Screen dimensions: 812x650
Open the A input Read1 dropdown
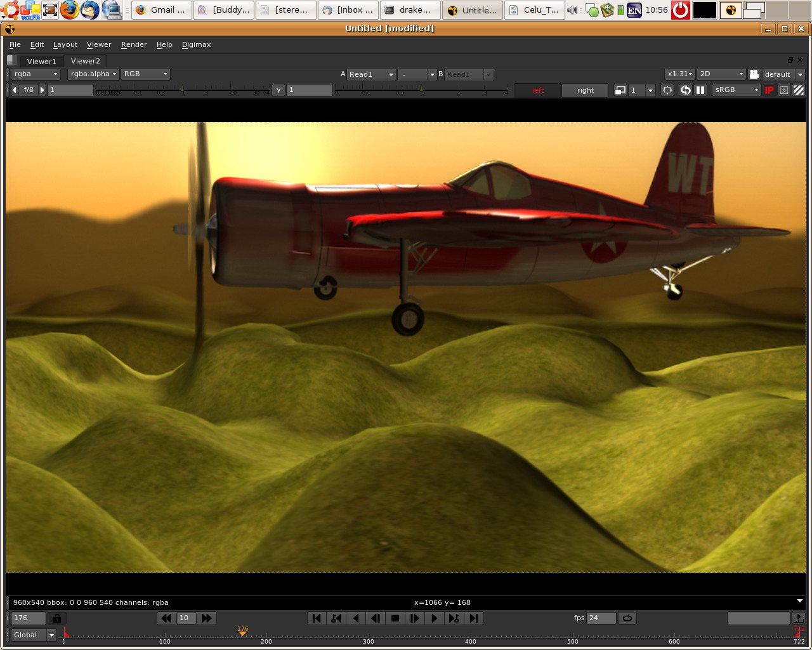click(x=372, y=74)
